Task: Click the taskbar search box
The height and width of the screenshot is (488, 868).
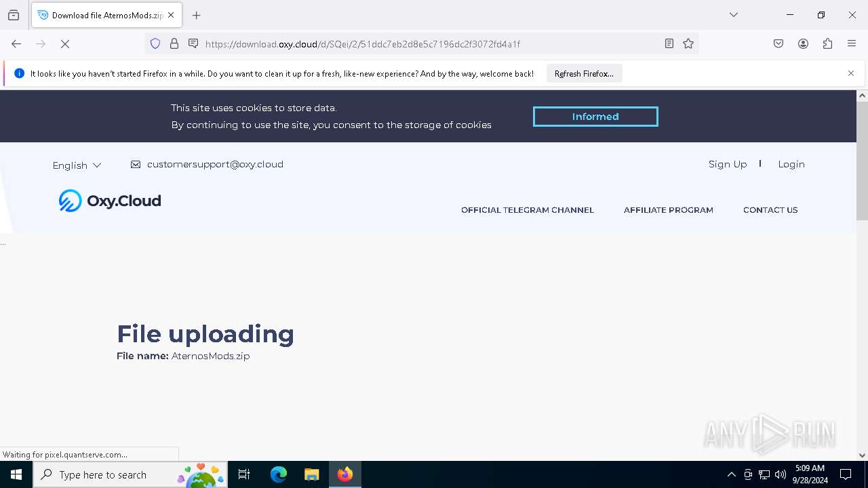Action: click(130, 474)
